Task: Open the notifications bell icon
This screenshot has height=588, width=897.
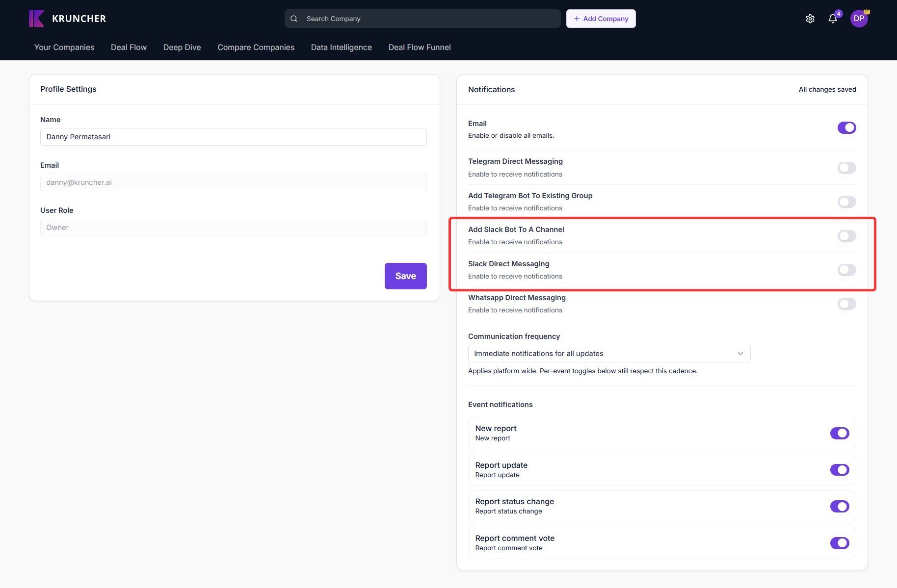Action: click(833, 18)
